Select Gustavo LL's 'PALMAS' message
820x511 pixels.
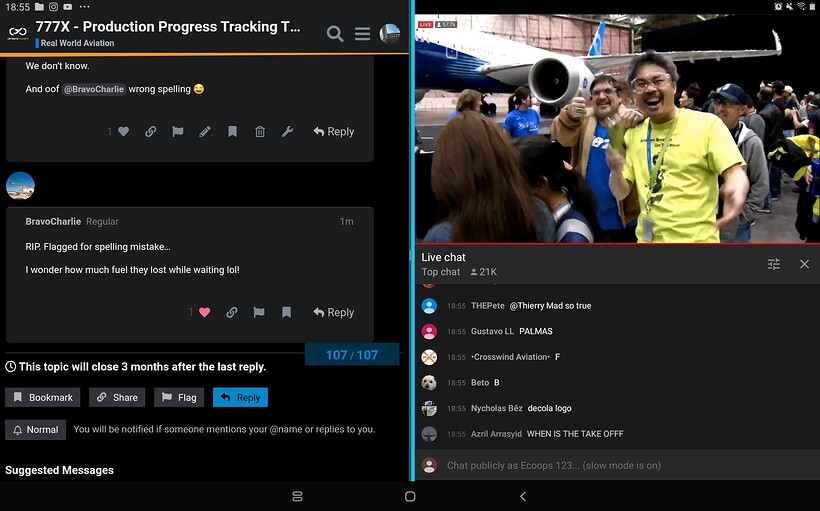[x=536, y=332]
